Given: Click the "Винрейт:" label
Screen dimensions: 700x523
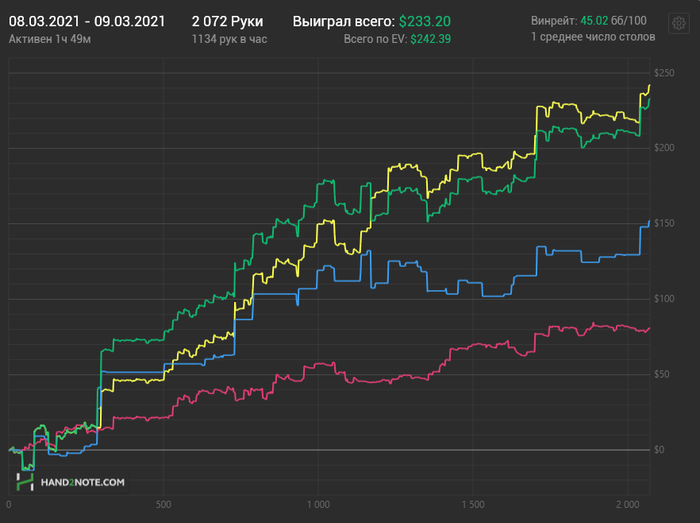Looking at the screenshot, I should (554, 21).
